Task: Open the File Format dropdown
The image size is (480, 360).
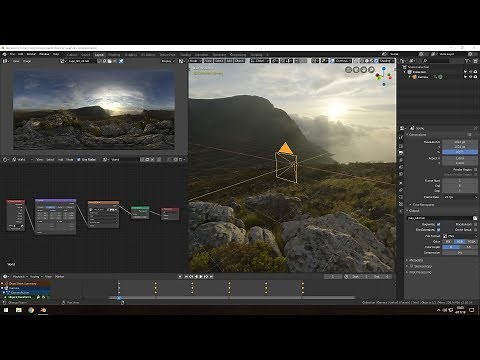Action: (x=460, y=236)
